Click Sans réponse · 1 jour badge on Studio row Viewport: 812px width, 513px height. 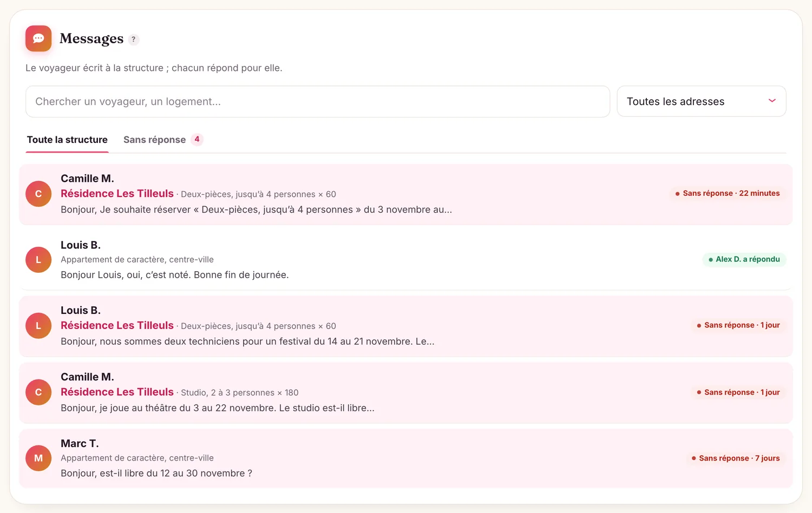(x=738, y=392)
